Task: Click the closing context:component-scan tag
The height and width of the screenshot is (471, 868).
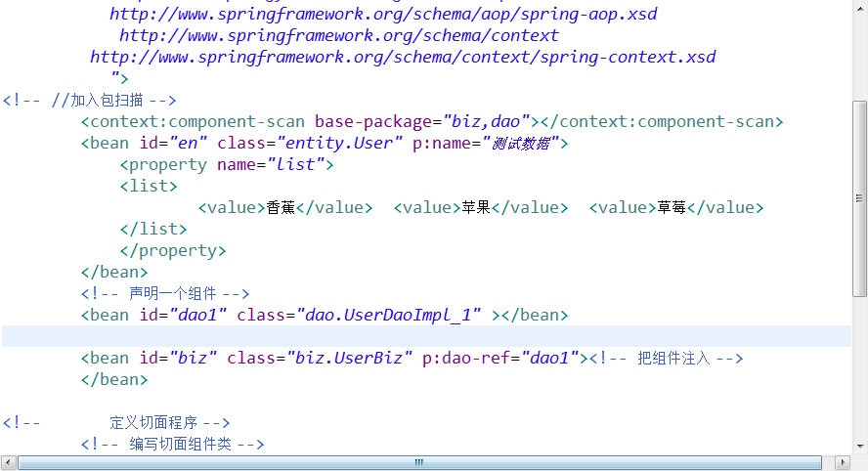Action: pos(662,122)
